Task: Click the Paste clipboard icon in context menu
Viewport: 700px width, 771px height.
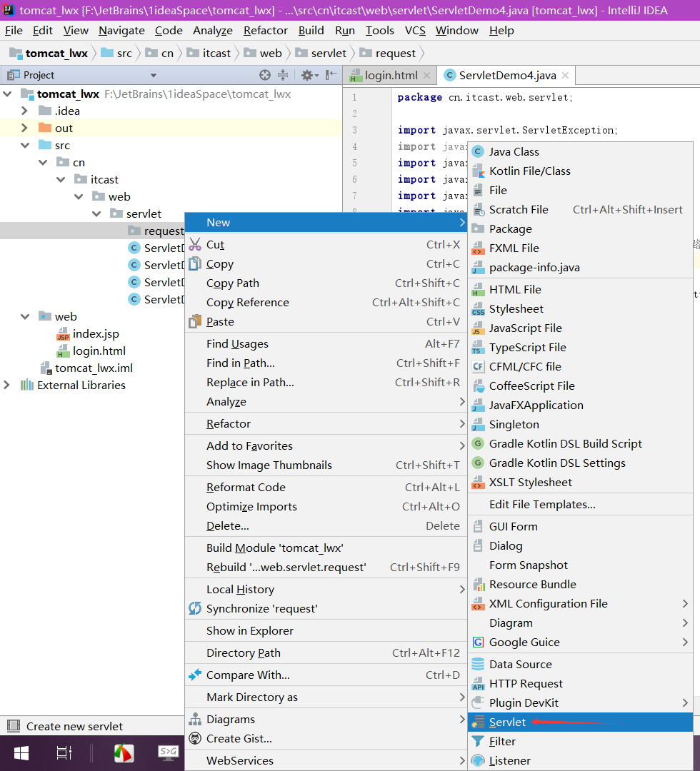Action: 195,321
